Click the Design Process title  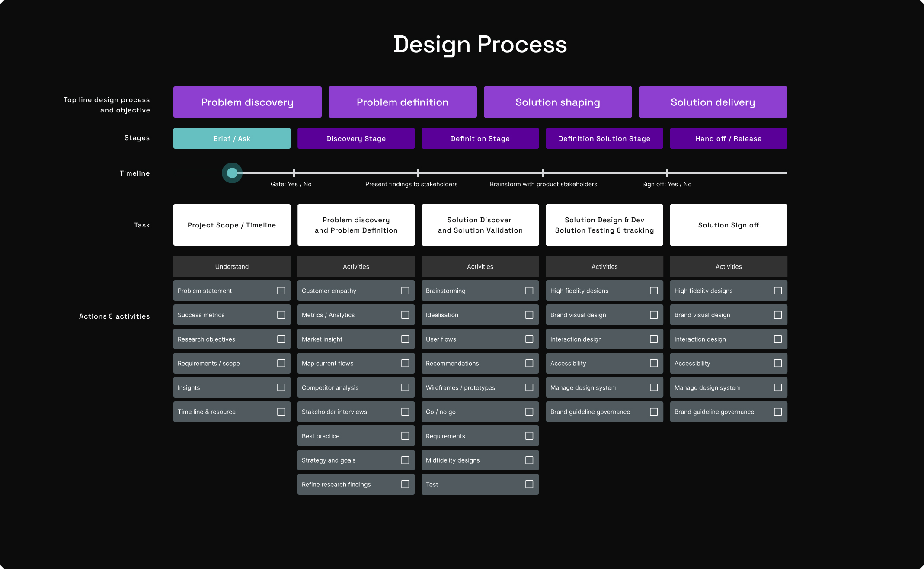click(x=480, y=45)
